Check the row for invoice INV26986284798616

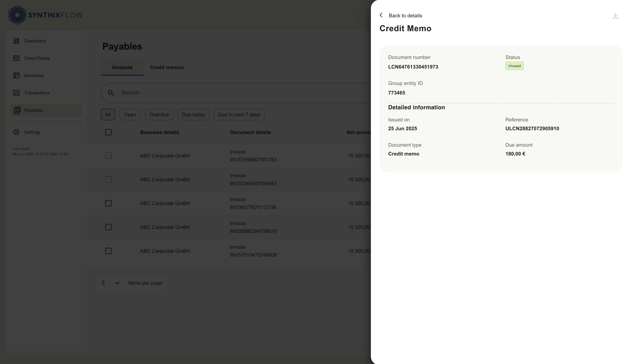[x=108, y=227]
